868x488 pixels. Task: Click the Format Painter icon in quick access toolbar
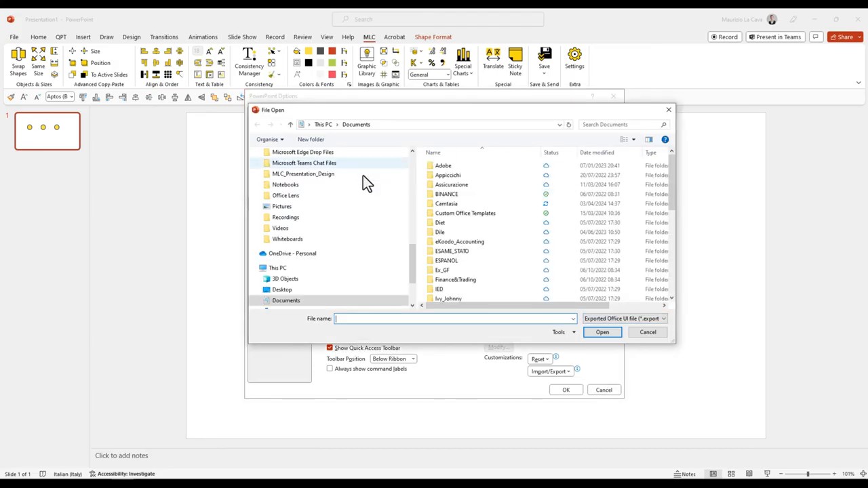[11, 98]
